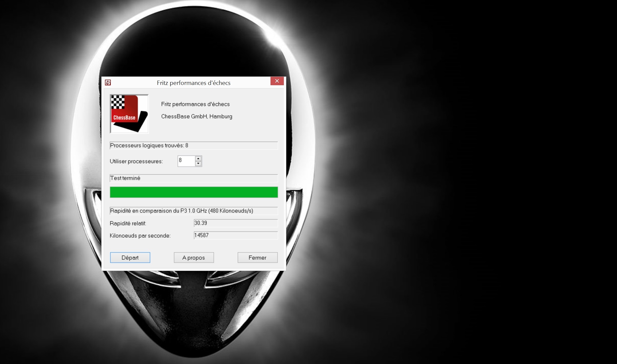Close the Fritz benchmark dialog
The width and height of the screenshot is (617, 364).
point(277,81)
